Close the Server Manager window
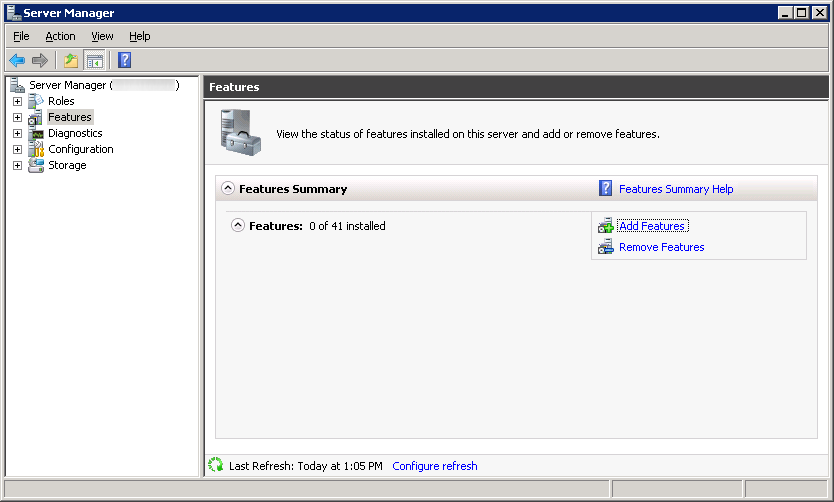 [x=820, y=13]
